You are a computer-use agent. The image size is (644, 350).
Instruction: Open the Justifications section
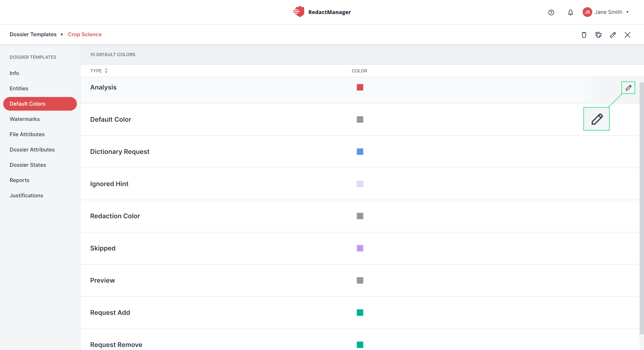pos(27,195)
